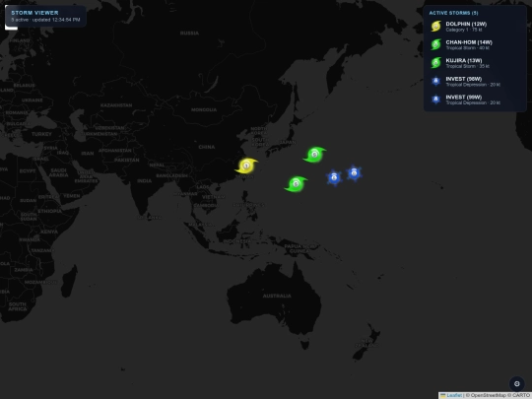The image size is (532, 399).
Task: Click the western blue tropical depression marker
Action: (334, 177)
